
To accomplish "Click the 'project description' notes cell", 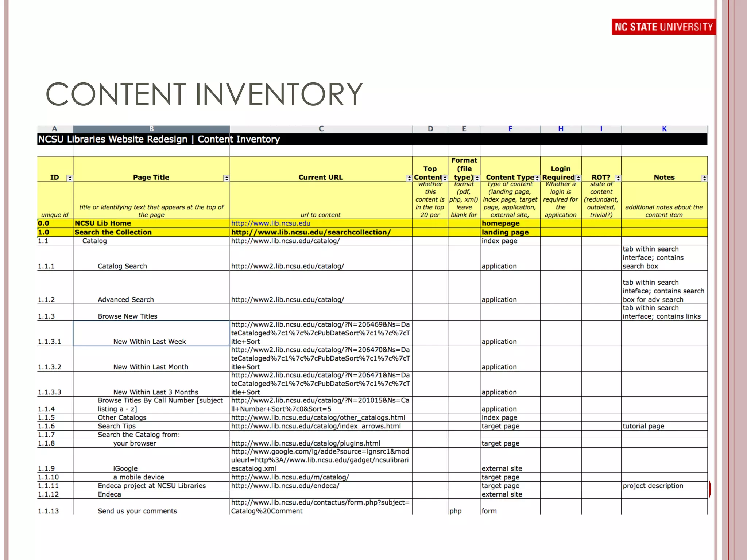I will click(664, 486).
